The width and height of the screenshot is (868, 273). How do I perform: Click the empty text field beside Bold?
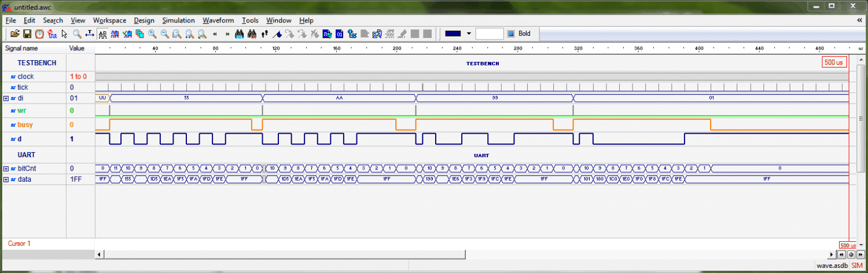coord(489,34)
